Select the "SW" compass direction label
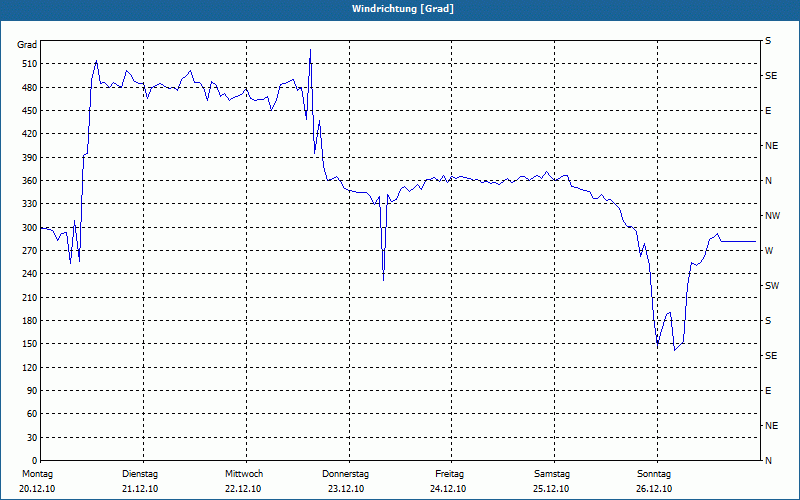800x500 pixels. [x=772, y=286]
